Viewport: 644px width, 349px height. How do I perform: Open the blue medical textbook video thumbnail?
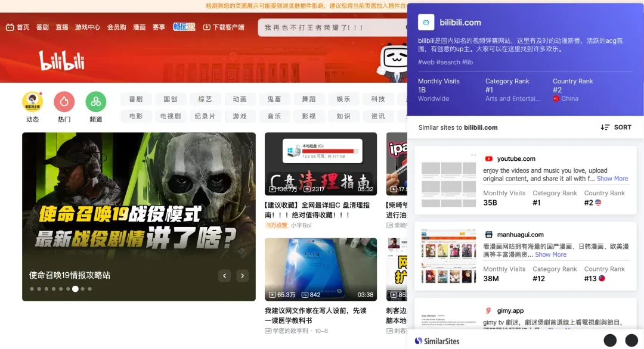click(x=321, y=269)
